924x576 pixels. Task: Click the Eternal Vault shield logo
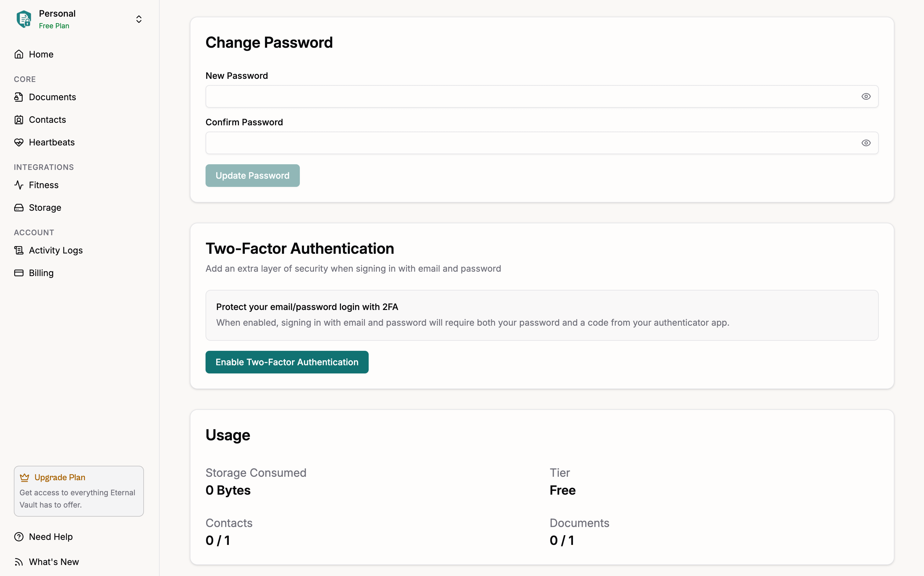click(x=24, y=19)
